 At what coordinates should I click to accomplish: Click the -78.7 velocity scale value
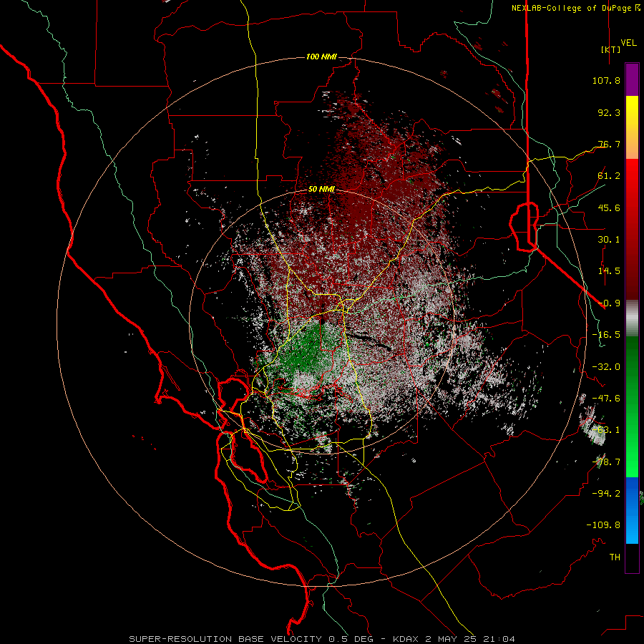pyautogui.click(x=606, y=462)
